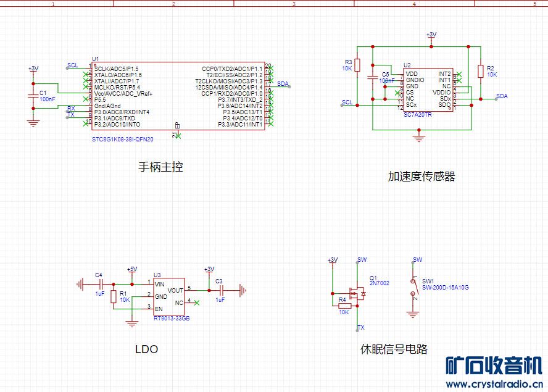
Task: Select resistor R2 10K symbol
Action: (x=481, y=72)
